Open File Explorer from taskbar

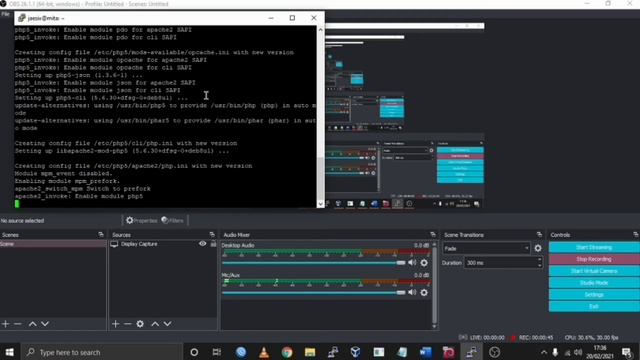coord(310,352)
